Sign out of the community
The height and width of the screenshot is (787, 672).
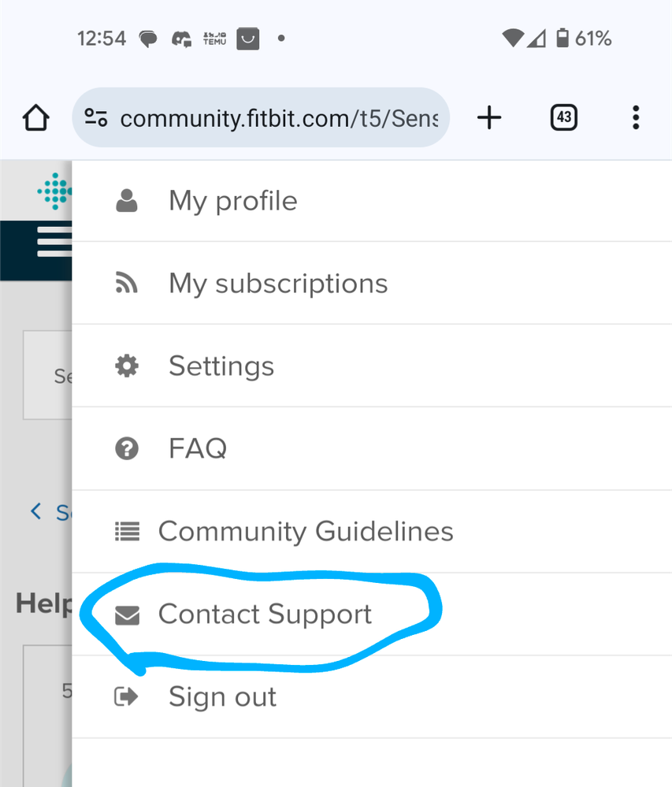click(x=372, y=696)
